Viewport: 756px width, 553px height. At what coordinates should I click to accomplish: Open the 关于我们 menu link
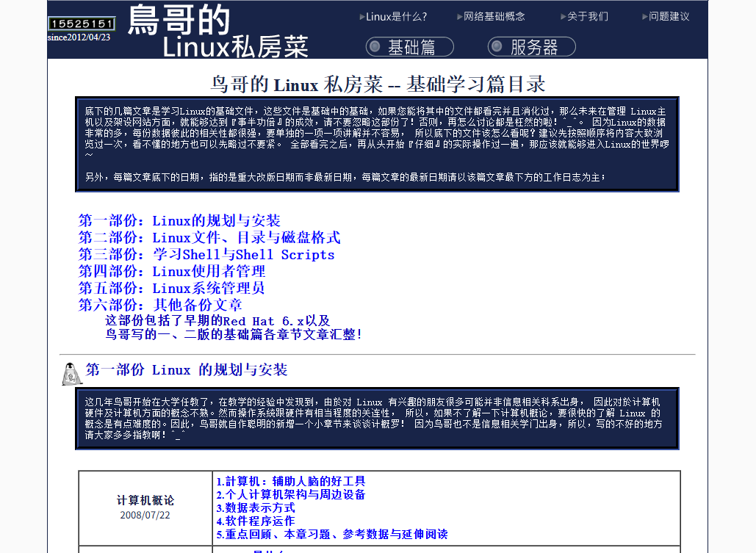click(584, 16)
